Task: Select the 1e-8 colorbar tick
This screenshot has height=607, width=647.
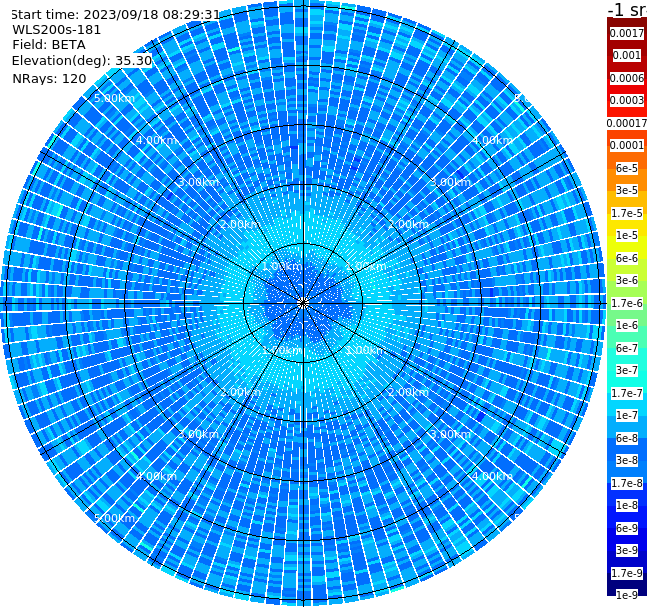Action: click(627, 505)
